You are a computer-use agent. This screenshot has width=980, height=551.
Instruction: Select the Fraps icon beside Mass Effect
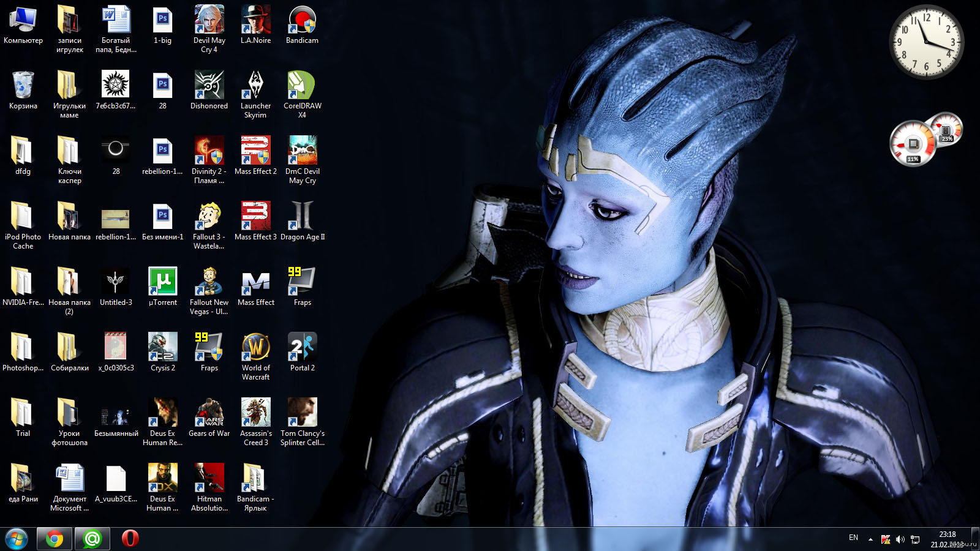tap(303, 288)
